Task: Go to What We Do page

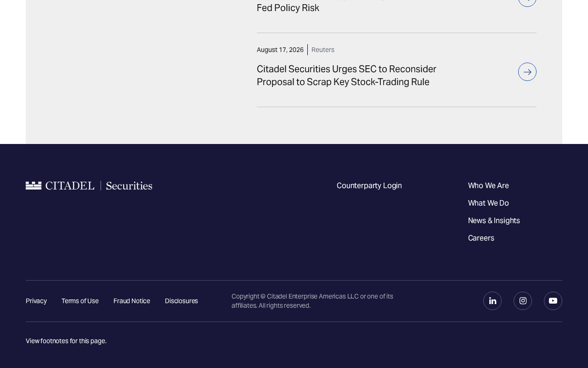Action: point(488,203)
